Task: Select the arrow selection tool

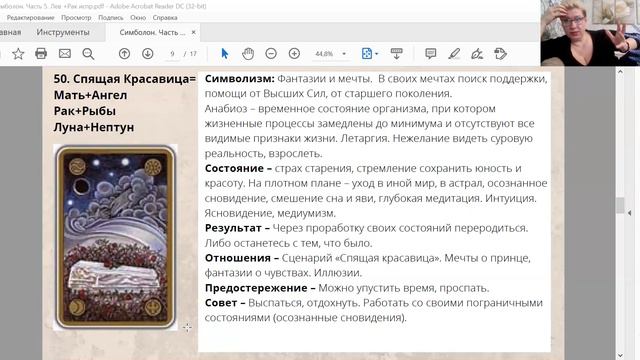Action: click(224, 53)
